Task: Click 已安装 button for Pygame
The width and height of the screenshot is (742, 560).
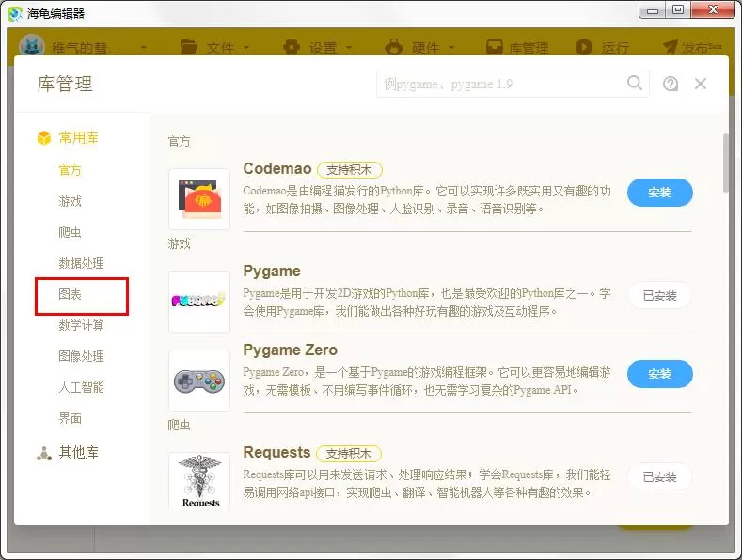Action: (659, 295)
